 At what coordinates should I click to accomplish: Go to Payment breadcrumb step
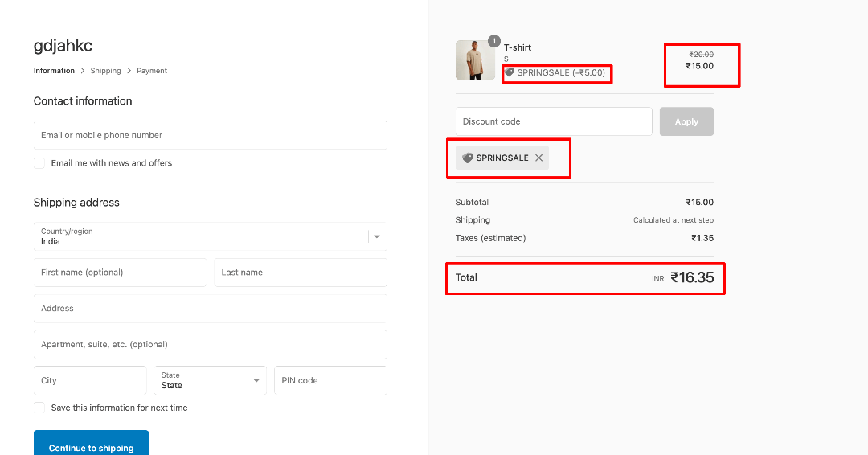pos(152,70)
